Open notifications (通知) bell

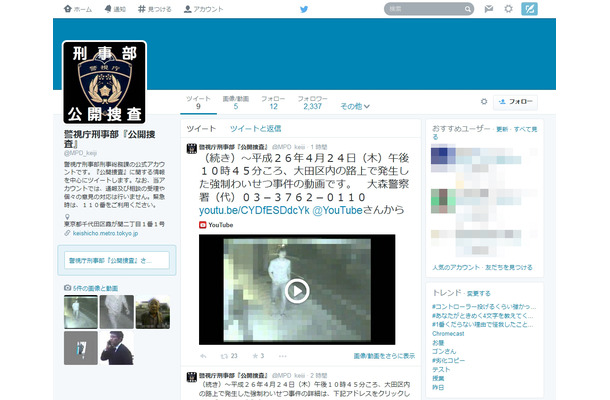[115, 9]
